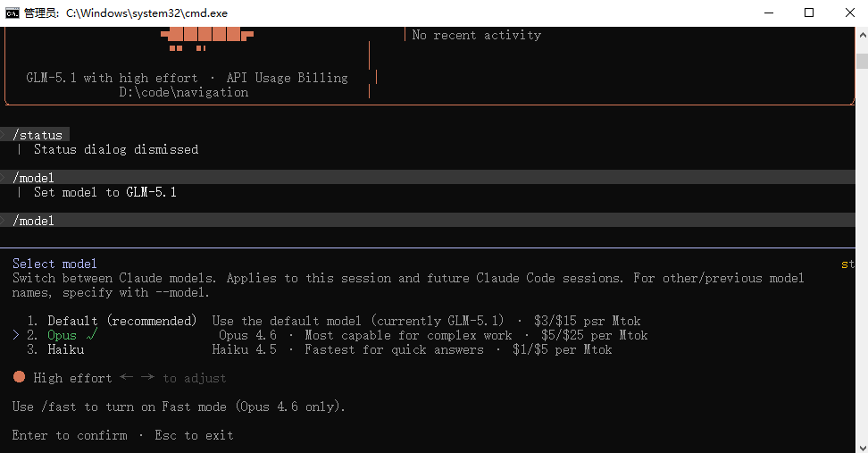The height and width of the screenshot is (453, 868).
Task: Select the Default (recommended) model option
Action: pos(121,321)
